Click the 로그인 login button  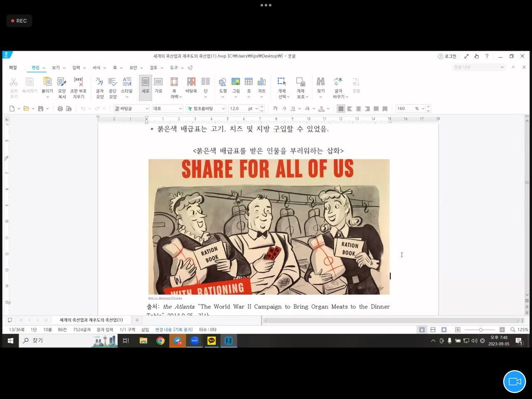click(447, 56)
